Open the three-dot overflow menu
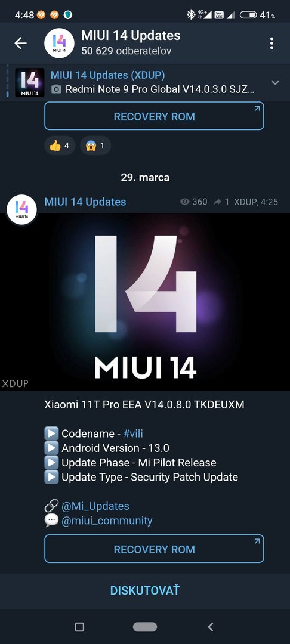Image resolution: width=290 pixels, height=644 pixels. 272,43
